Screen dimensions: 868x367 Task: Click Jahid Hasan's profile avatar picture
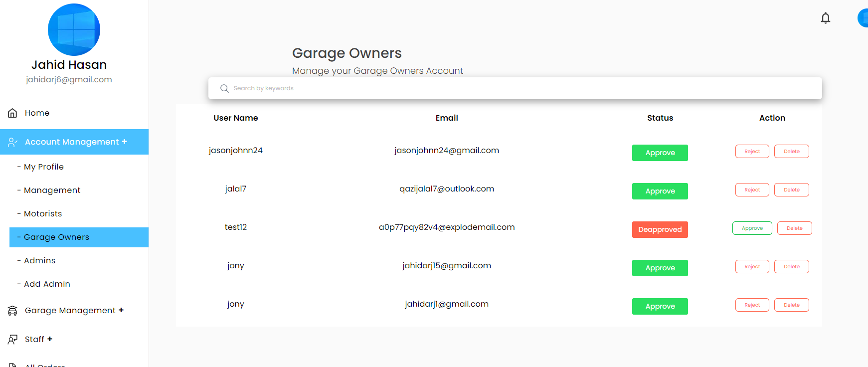(74, 30)
